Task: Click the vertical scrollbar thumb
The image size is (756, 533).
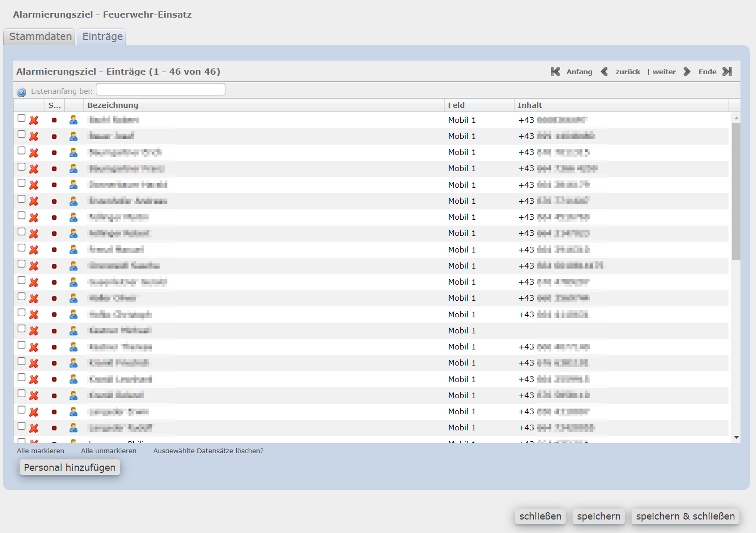Action: [736, 192]
